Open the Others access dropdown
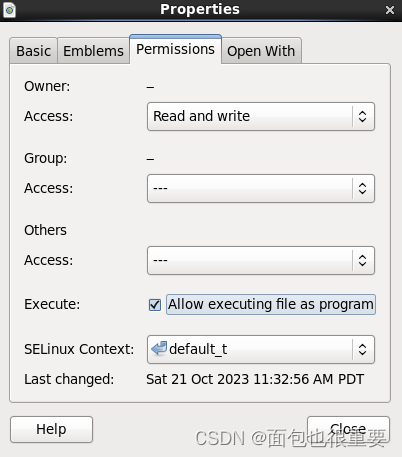Image resolution: width=402 pixels, height=457 pixels. [261, 260]
